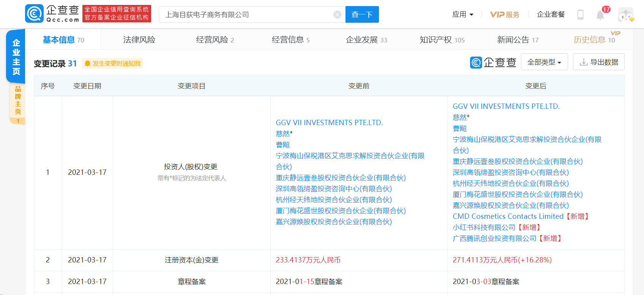Switch to 基本信息 tab
644x295 pixels.
tap(63, 40)
